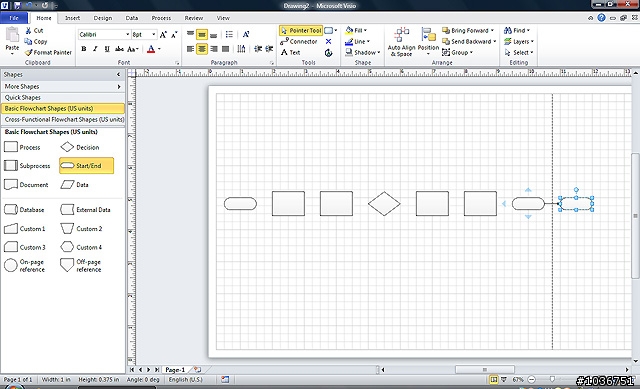Click the Select button

(519, 53)
